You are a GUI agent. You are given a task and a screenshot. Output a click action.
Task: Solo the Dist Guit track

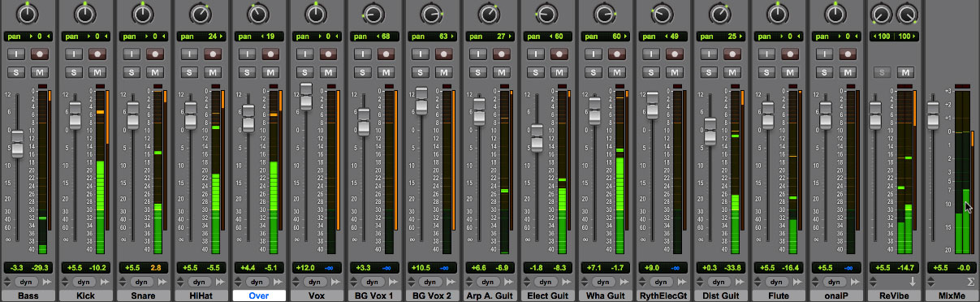[708, 71]
